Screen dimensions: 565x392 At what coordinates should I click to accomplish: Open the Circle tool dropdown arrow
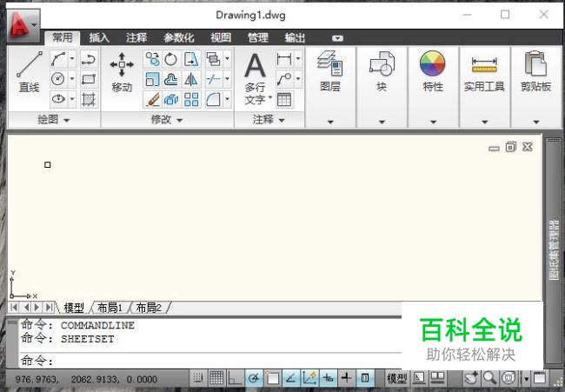pyautogui.click(x=72, y=78)
